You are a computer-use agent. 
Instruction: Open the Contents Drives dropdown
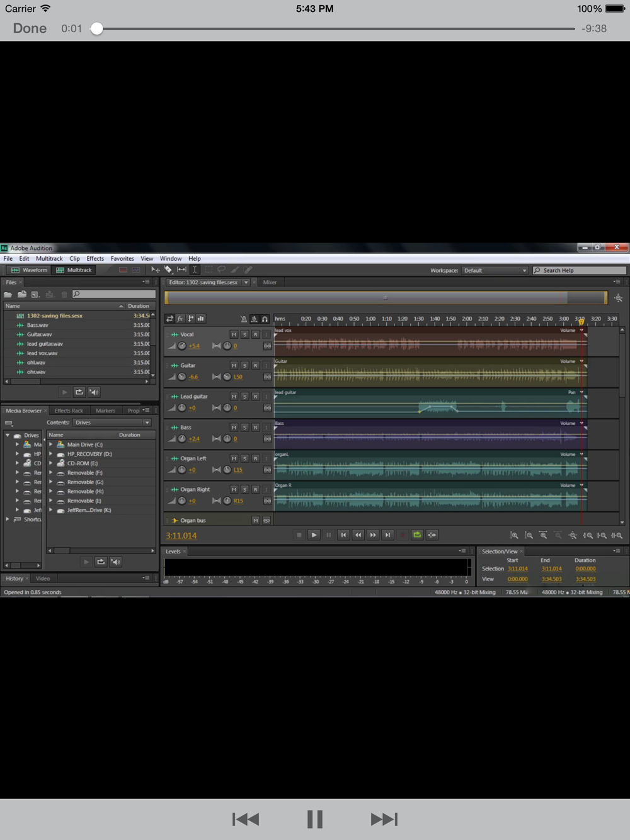112,423
